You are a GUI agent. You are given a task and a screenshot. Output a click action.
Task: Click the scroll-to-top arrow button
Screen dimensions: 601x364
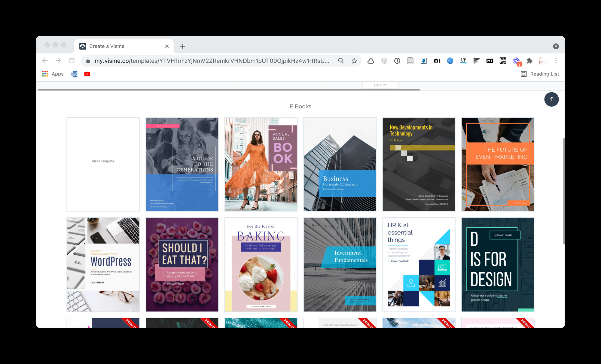click(x=551, y=99)
